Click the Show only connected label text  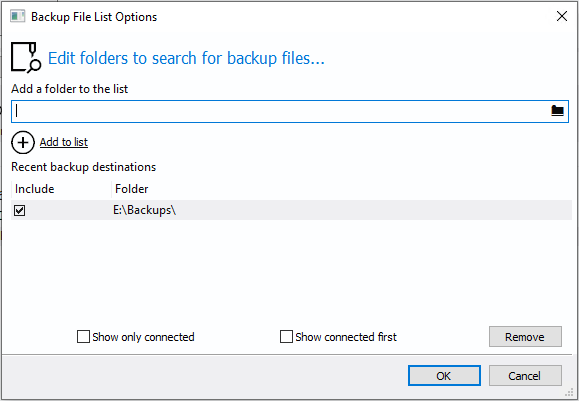click(x=143, y=337)
